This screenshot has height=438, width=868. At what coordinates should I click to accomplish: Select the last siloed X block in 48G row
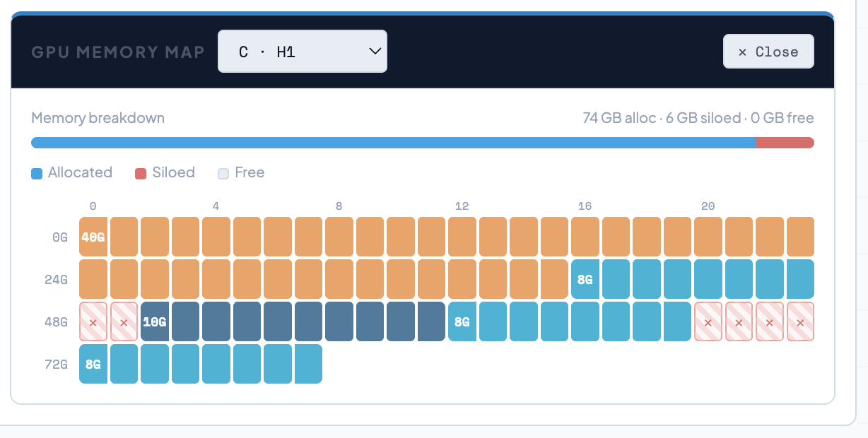(x=800, y=322)
